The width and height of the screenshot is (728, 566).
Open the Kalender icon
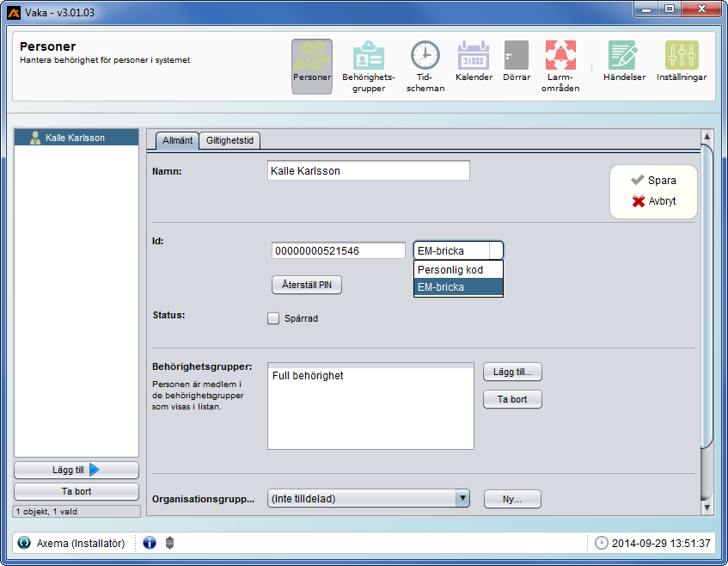tap(474, 61)
